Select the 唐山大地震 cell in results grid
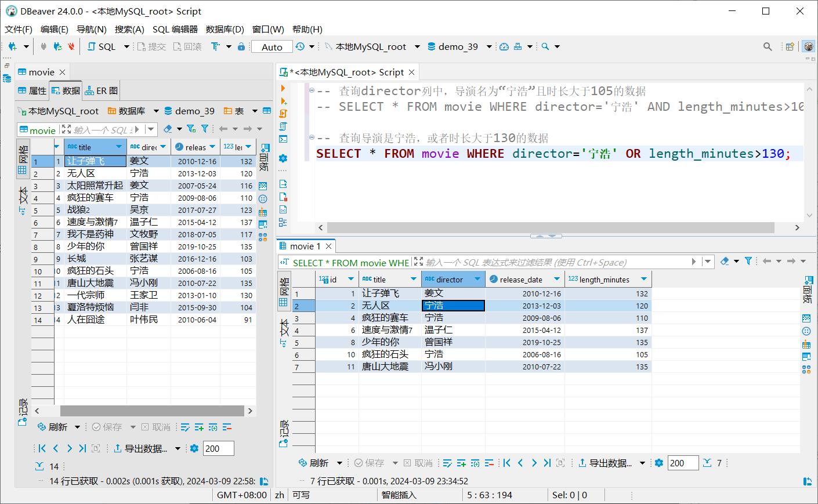818x504 pixels. click(x=390, y=367)
